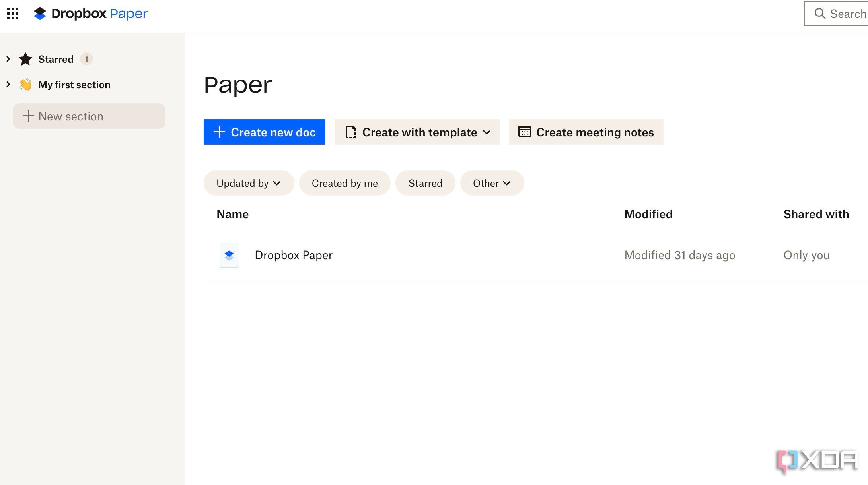The width and height of the screenshot is (868, 485).
Task: Click the My first section wave emoji icon
Action: click(25, 84)
